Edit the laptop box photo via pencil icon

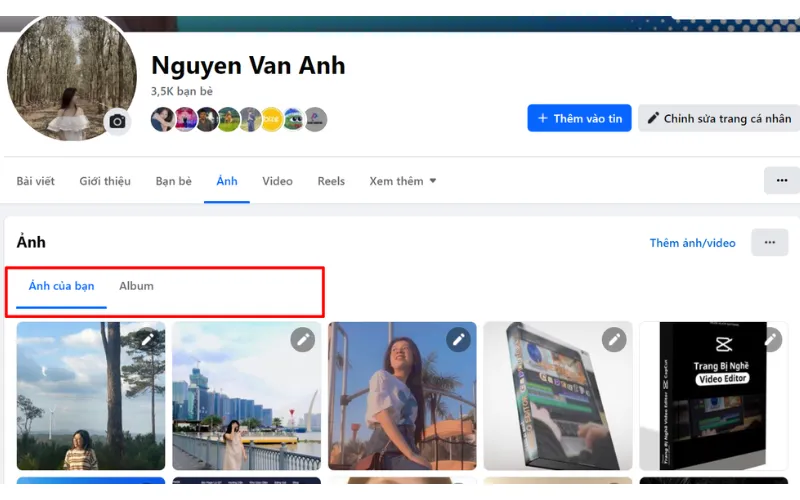pyautogui.click(x=614, y=339)
